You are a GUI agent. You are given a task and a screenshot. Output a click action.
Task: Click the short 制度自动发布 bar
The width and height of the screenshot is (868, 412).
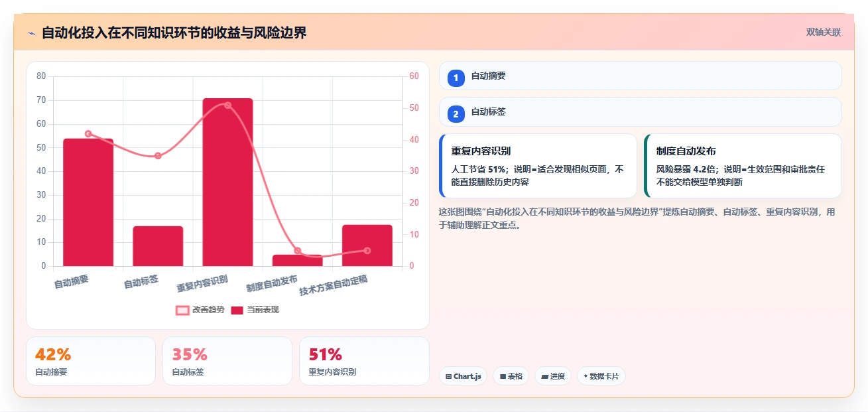click(297, 260)
